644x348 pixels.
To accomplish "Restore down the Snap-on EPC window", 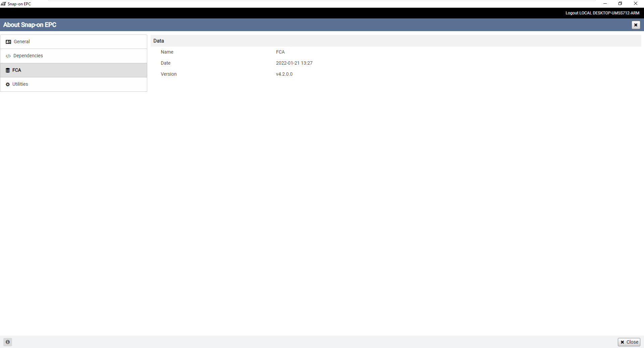I will tap(620, 4).
